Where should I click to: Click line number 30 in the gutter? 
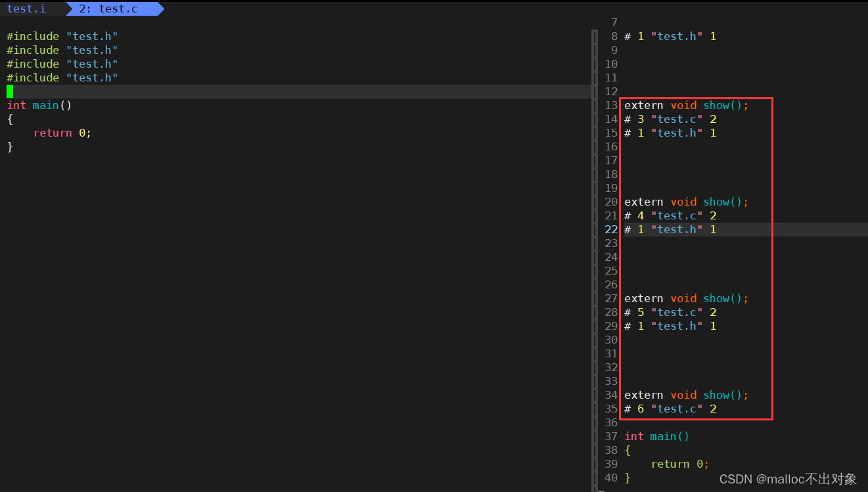point(611,340)
